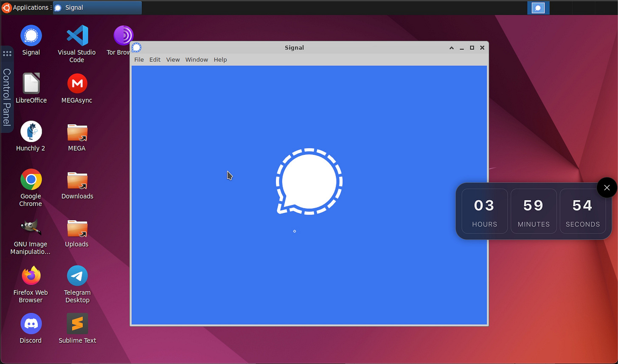Close the countdown timer widget
618x364 pixels.
click(x=607, y=188)
